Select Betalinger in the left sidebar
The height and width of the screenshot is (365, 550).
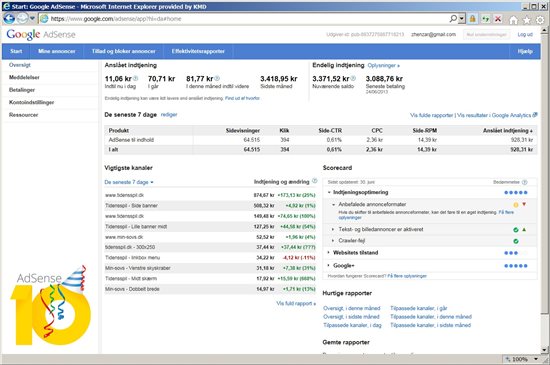click(22, 90)
